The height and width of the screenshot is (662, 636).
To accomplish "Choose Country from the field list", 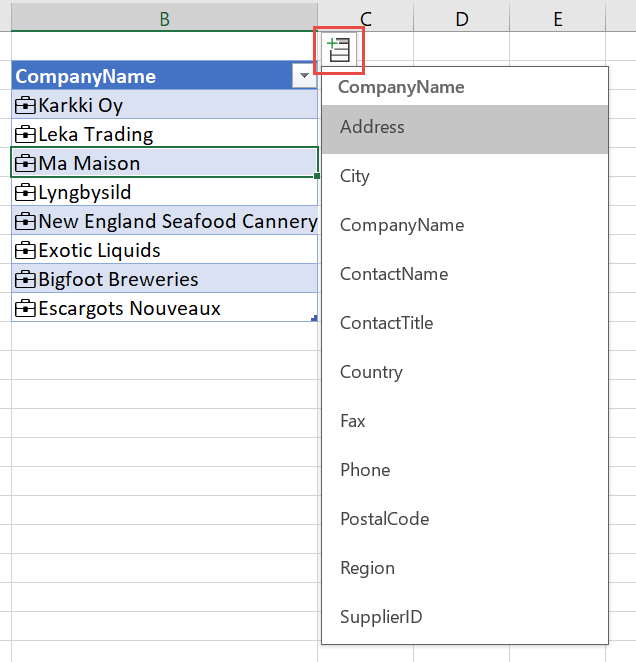I will 465,372.
